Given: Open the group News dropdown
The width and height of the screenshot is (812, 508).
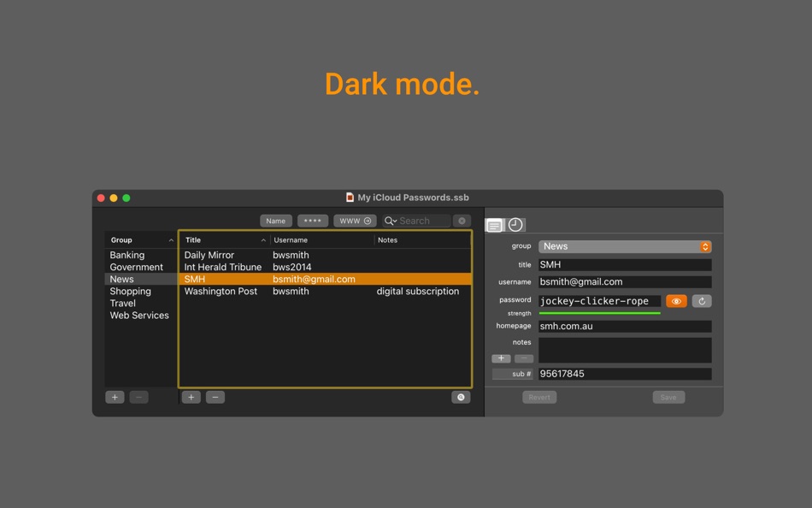Looking at the screenshot, I should 625,247.
